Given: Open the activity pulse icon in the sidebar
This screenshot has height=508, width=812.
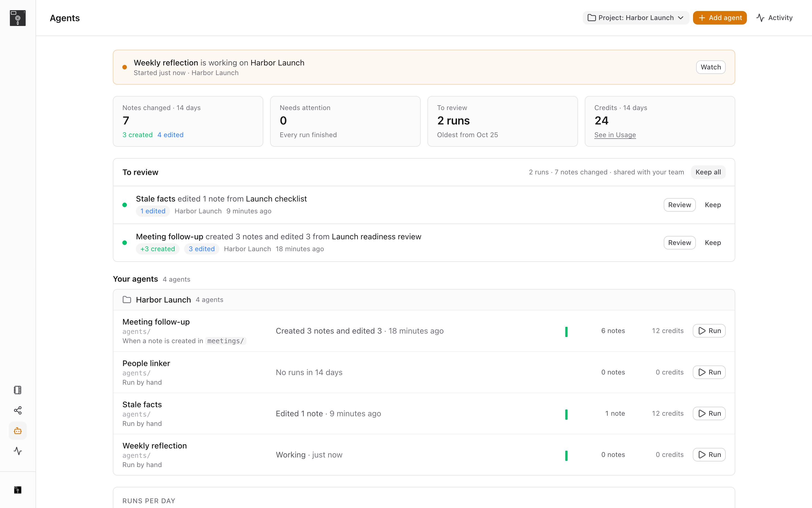Looking at the screenshot, I should (17, 451).
